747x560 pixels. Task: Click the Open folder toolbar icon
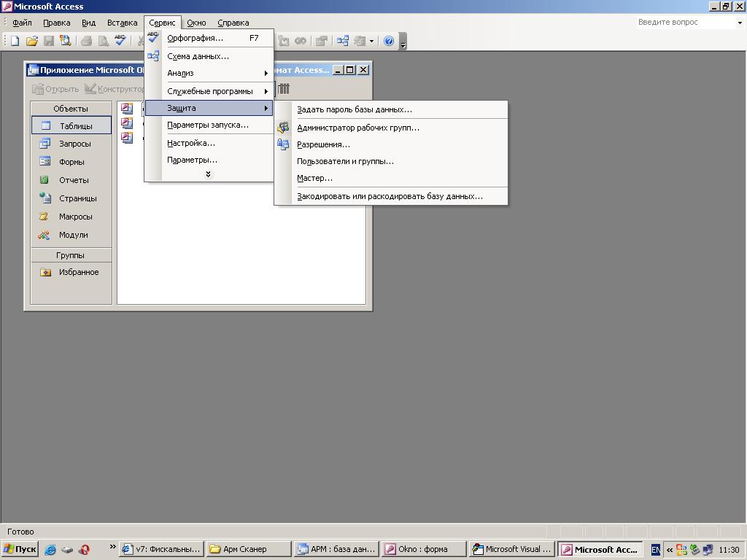(x=32, y=41)
